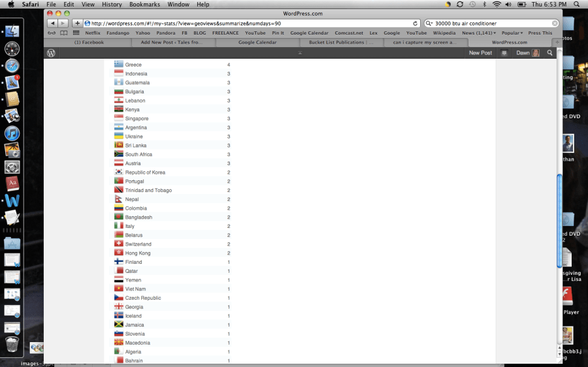Screen dimensions: 588x367
Task: Click the WordPress logo in admin bar
Action: (51, 53)
